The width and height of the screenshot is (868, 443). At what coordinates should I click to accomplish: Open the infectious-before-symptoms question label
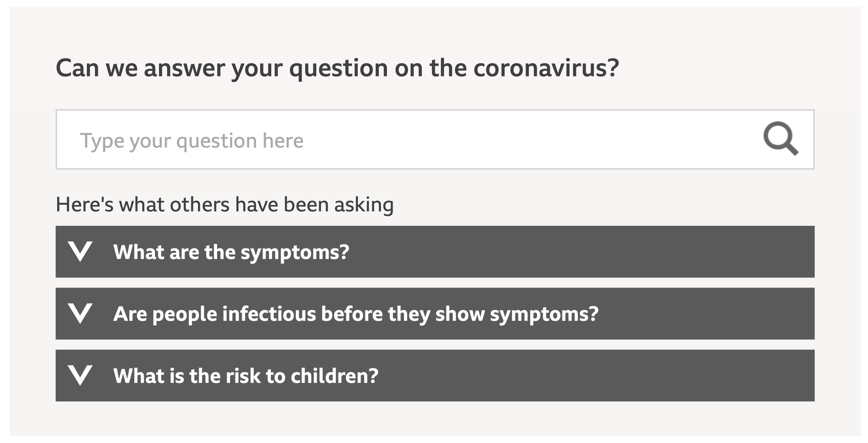coord(355,314)
